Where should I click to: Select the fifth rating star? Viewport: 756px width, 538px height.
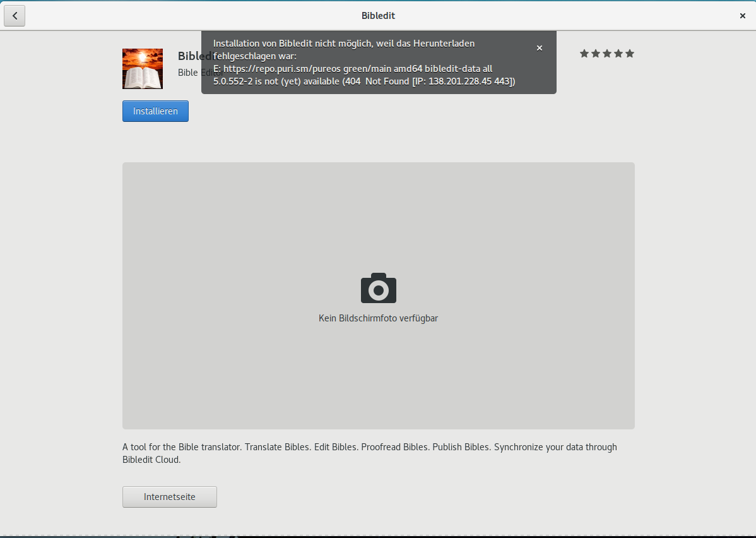tap(630, 54)
